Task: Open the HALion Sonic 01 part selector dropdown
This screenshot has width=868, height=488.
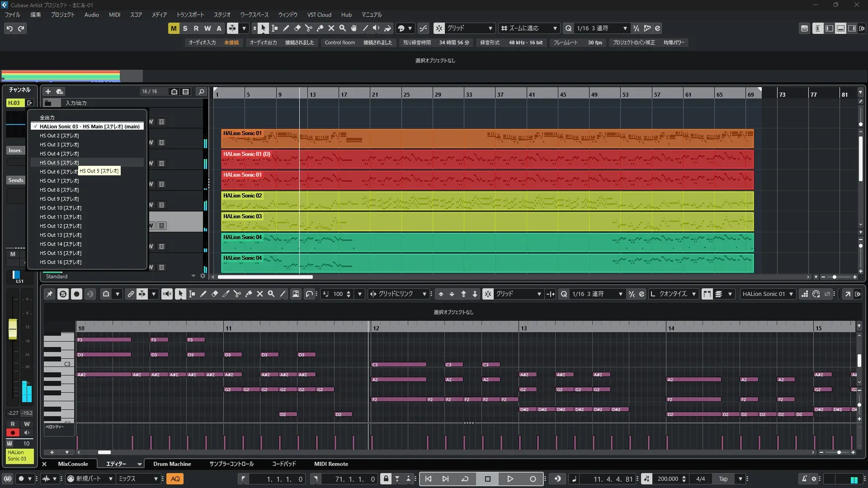Action: 768,294
